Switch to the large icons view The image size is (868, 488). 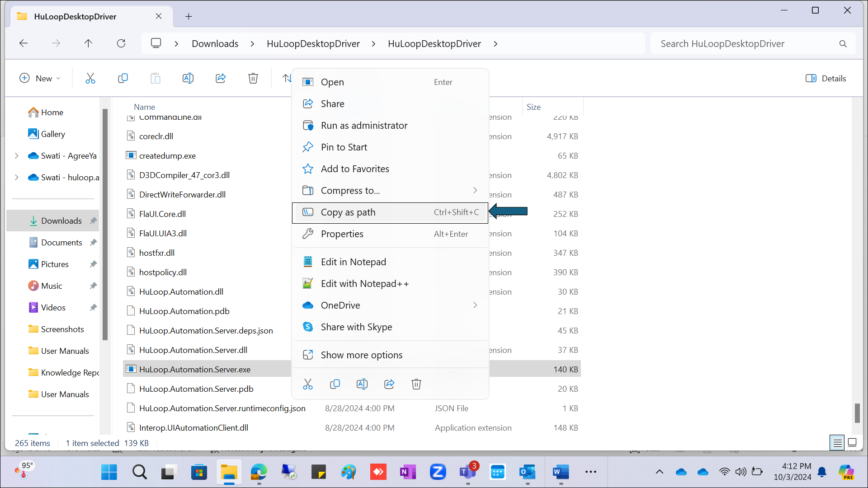(852, 442)
